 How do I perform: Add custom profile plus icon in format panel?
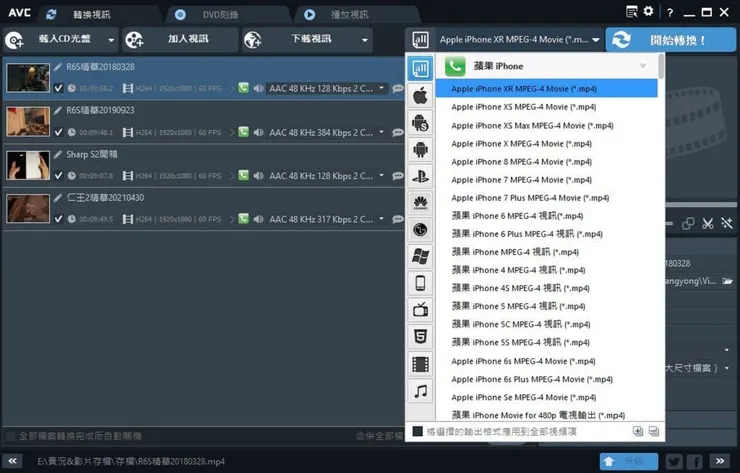pos(638,431)
